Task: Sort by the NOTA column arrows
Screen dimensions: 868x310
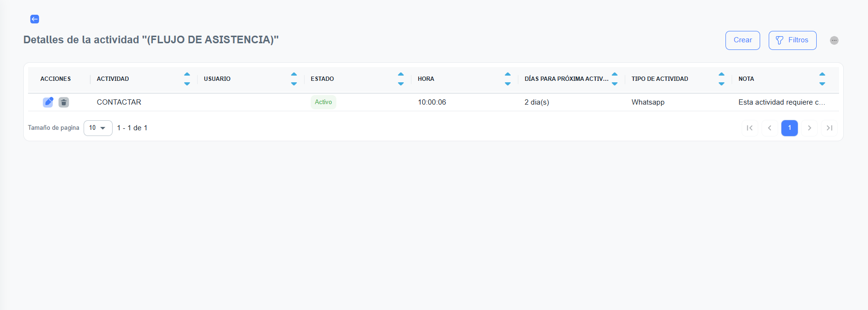Action: click(x=822, y=79)
